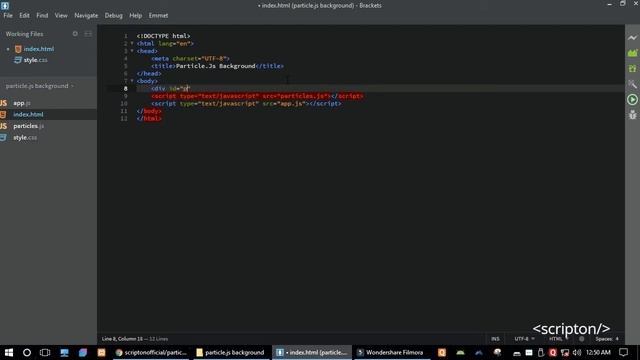Toggle Spaces indentation type in status bar

pos(604,339)
